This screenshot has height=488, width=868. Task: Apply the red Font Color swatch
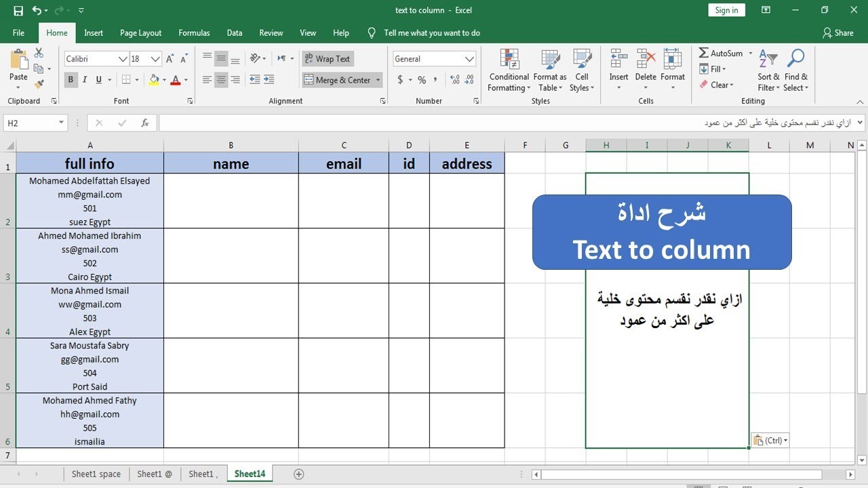[176, 80]
